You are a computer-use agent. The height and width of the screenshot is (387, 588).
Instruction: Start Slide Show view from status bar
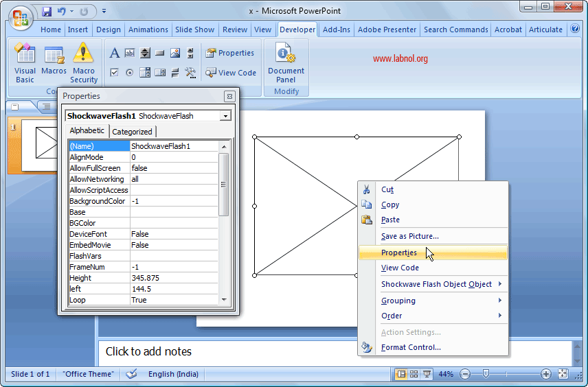pos(427,374)
